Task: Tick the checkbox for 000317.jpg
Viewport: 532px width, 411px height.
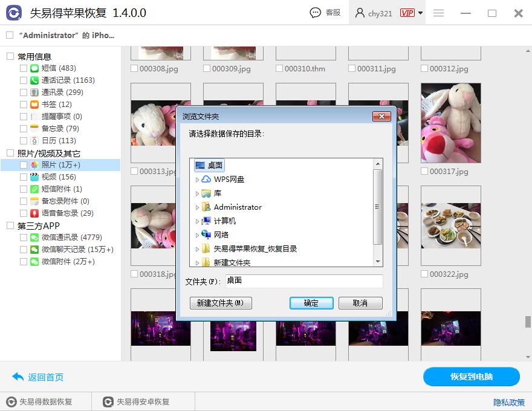Action: click(424, 171)
